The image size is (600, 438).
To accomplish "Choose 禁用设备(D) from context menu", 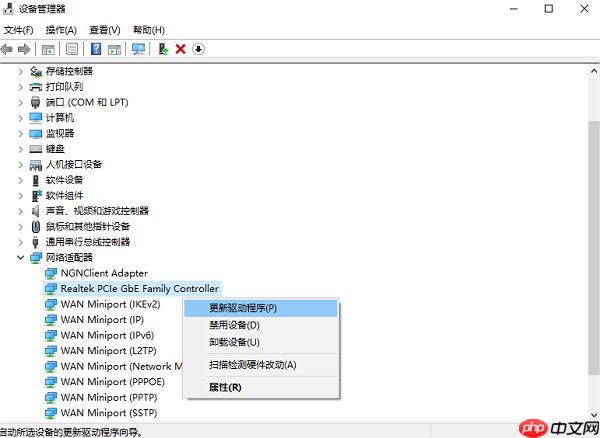I will (261, 325).
